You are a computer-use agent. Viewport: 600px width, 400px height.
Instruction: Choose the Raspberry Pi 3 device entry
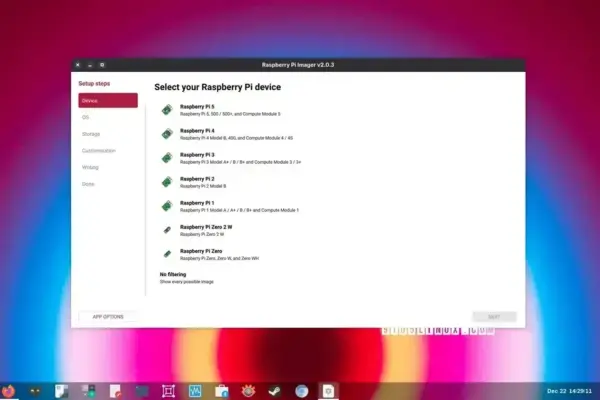tap(337, 158)
